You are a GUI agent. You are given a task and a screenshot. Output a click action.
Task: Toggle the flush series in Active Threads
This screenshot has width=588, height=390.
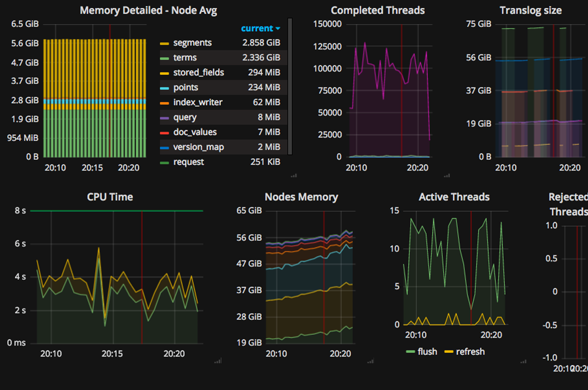(427, 351)
